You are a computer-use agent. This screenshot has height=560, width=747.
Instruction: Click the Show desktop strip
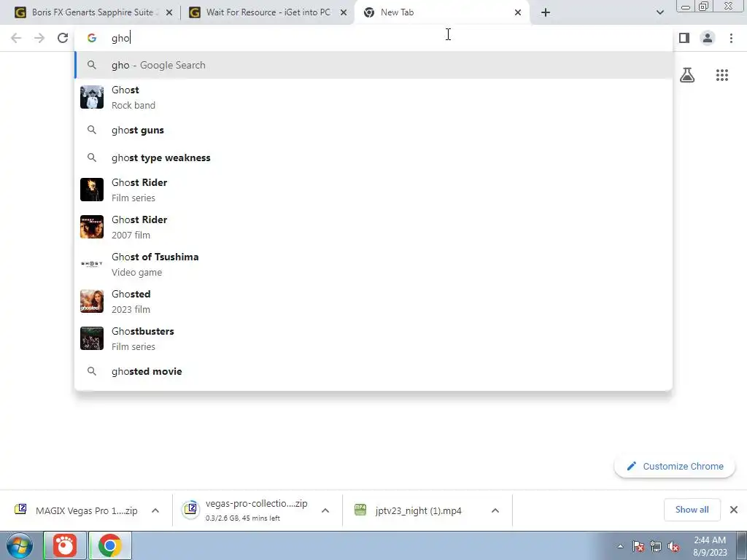click(742, 545)
